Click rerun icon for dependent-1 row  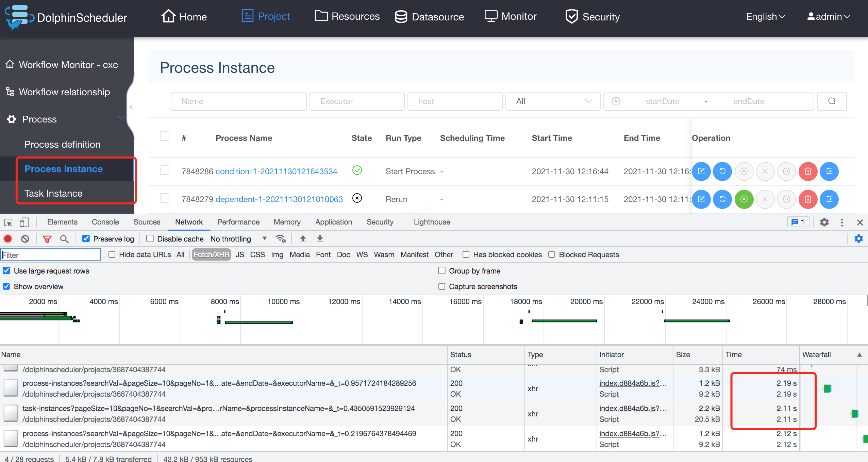[722, 199]
